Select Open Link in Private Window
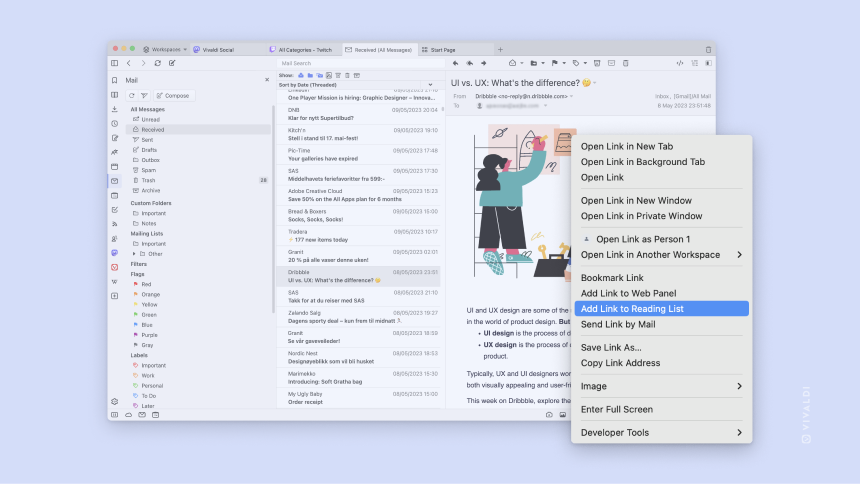Screen dimensions: 860x484 coord(661,216)
